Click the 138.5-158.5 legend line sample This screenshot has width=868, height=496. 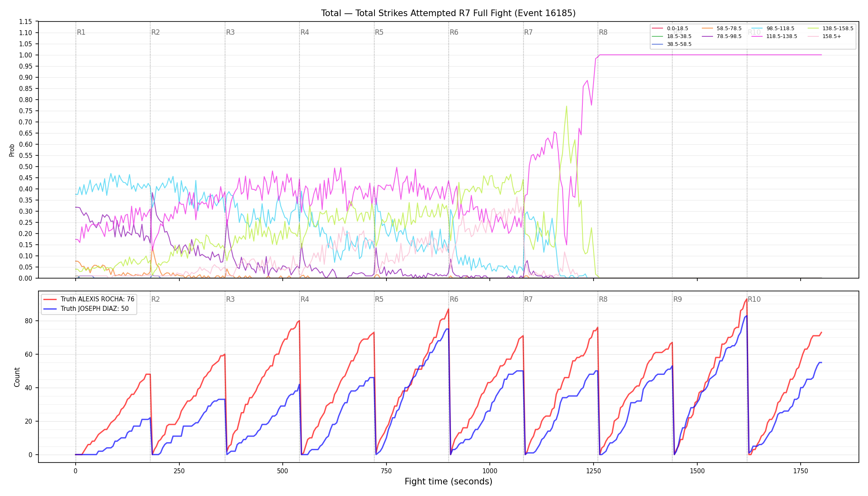813,29
